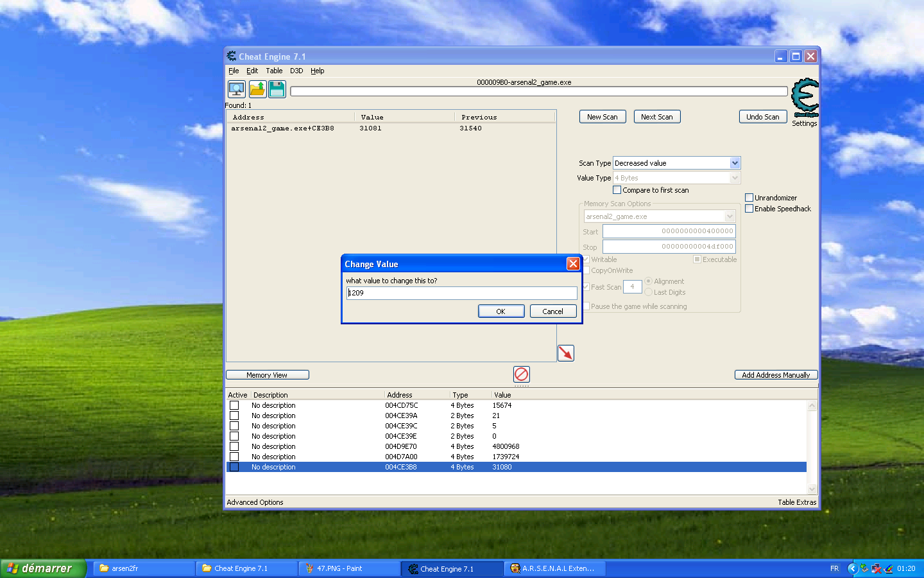Select the Alignment radio button
Image resolution: width=924 pixels, height=578 pixels.
[649, 281]
